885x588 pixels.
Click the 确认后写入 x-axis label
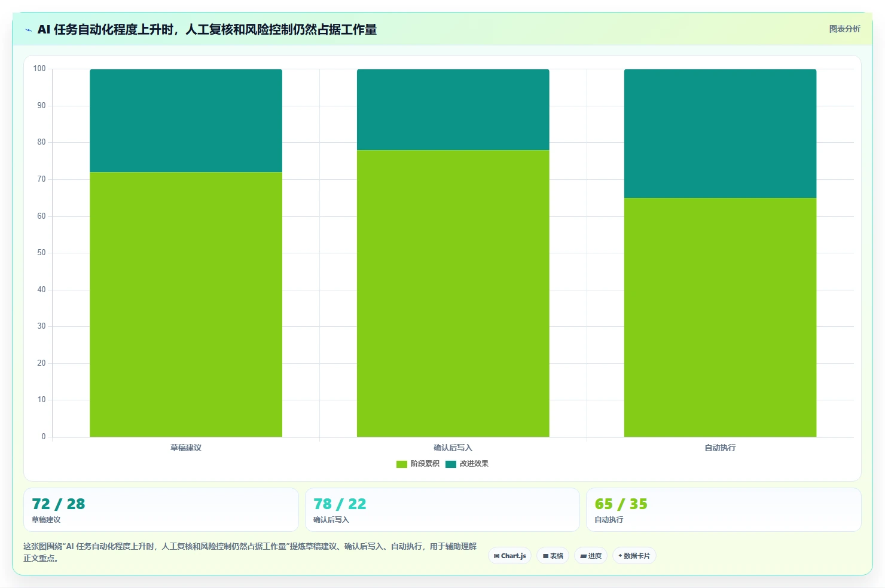coord(453,448)
